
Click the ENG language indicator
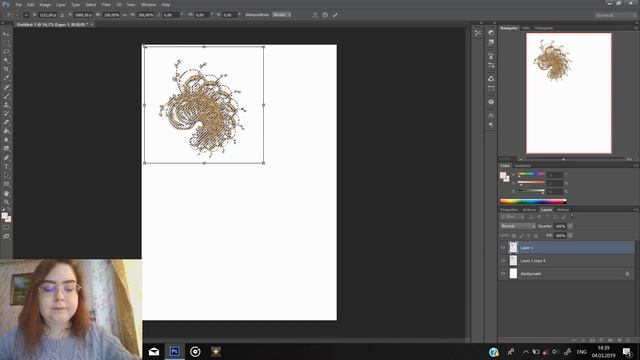pos(582,351)
